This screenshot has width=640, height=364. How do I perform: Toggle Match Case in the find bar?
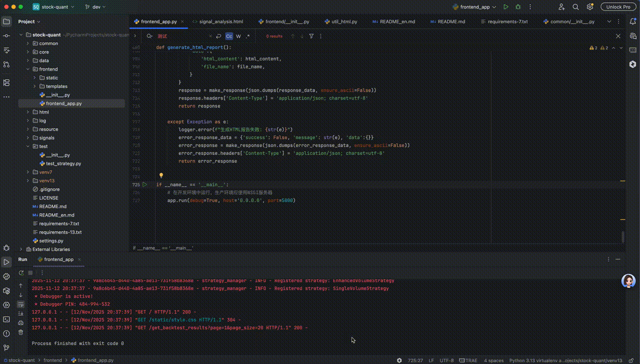tap(228, 36)
